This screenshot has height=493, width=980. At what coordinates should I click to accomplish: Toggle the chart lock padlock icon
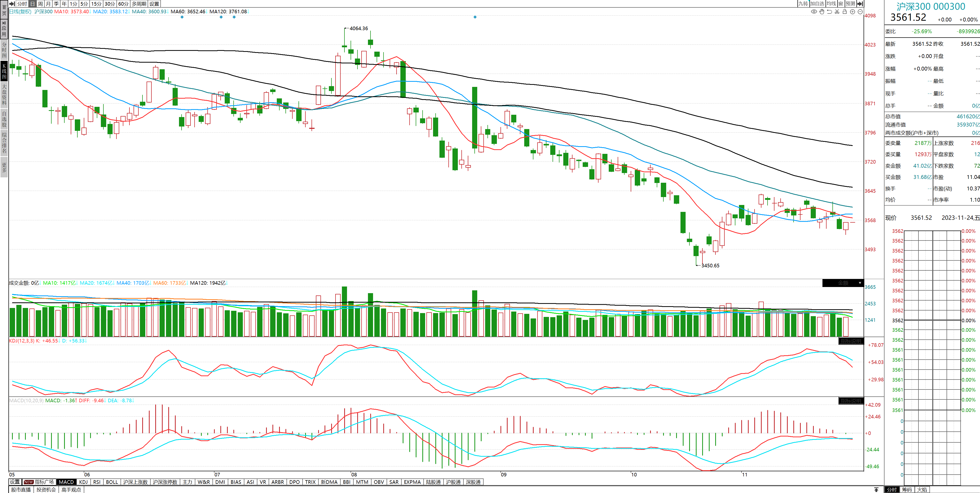tap(845, 12)
